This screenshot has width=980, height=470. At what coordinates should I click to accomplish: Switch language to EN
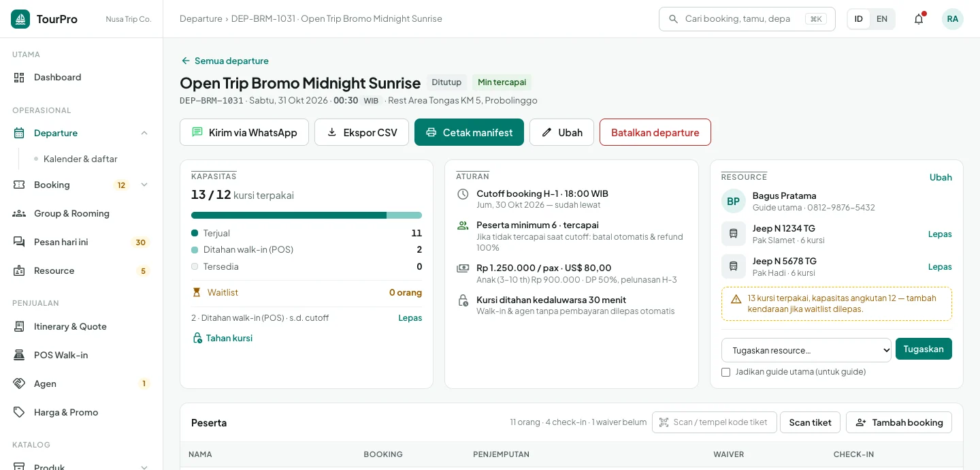882,19
